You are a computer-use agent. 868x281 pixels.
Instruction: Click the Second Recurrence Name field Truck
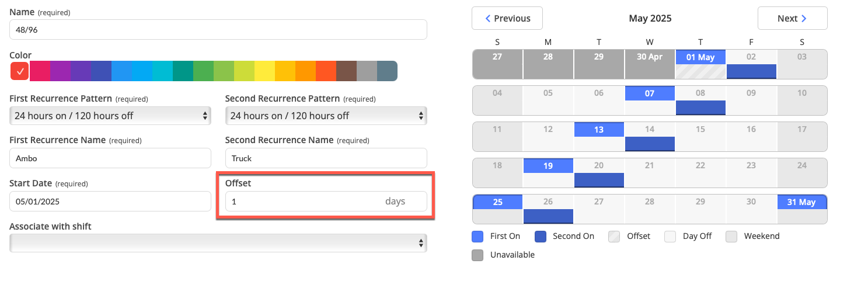click(x=326, y=158)
